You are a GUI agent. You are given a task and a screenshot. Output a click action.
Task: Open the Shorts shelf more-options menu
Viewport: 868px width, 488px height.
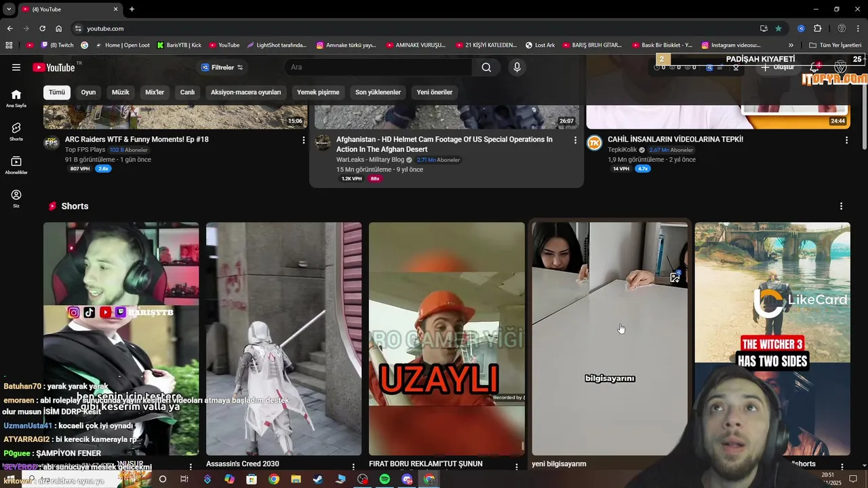841,206
